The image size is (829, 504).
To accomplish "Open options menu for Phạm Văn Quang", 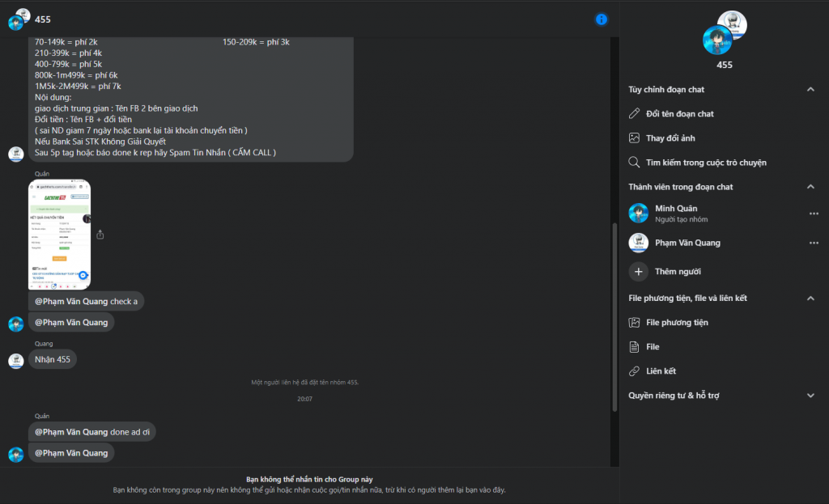I will pyautogui.click(x=814, y=243).
